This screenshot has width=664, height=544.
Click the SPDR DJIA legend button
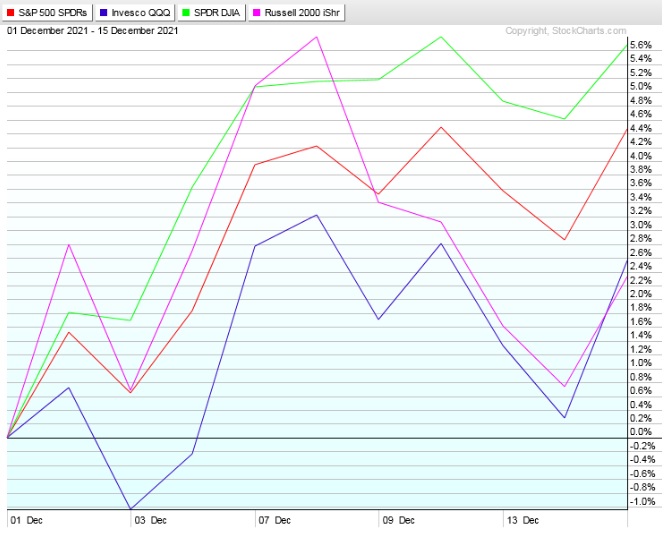click(x=211, y=13)
